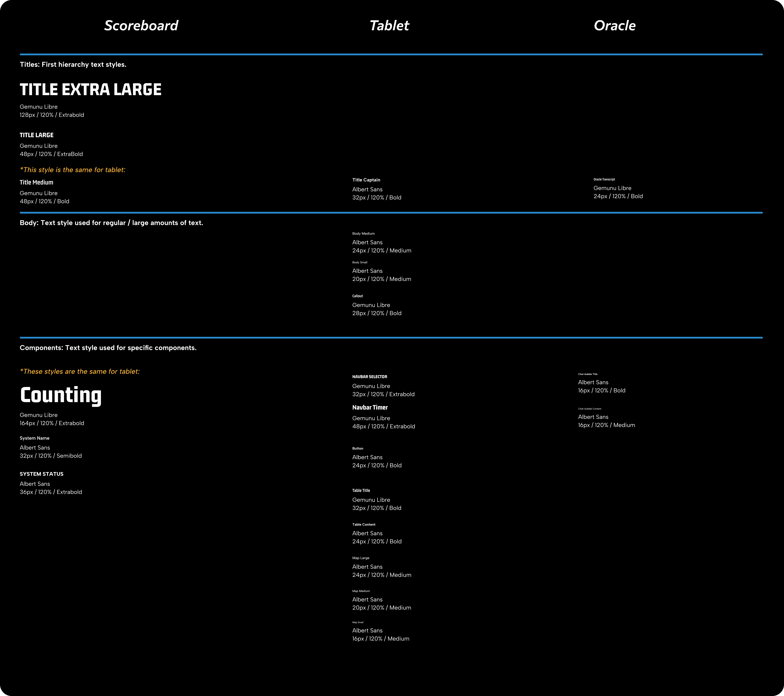The width and height of the screenshot is (784, 696).
Task: Click the "Title Medium" sample label
Action: 37,182
